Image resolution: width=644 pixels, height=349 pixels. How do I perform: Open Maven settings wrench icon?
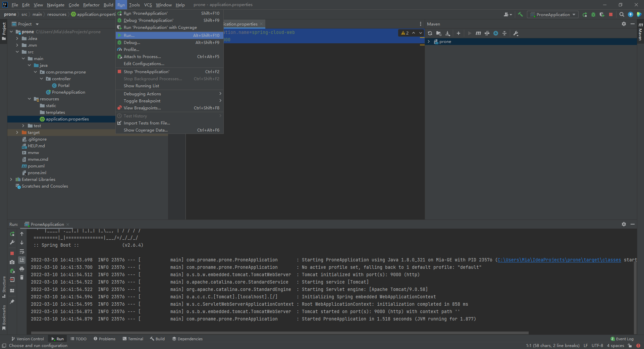[x=516, y=33]
